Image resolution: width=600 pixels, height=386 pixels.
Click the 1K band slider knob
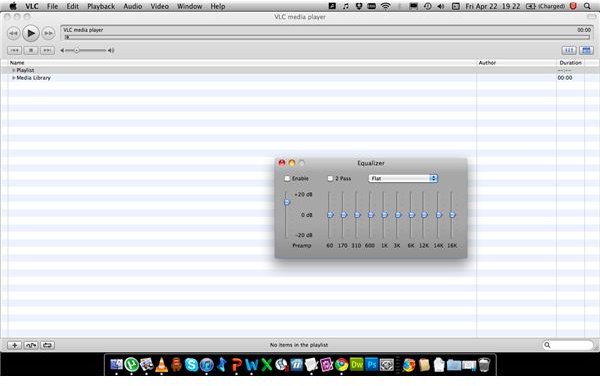coord(385,215)
